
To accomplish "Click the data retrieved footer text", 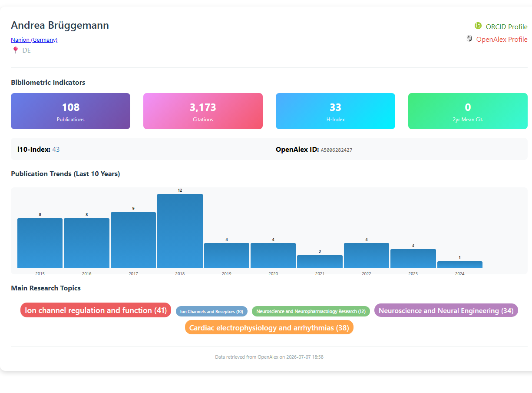I will click(269, 357).
